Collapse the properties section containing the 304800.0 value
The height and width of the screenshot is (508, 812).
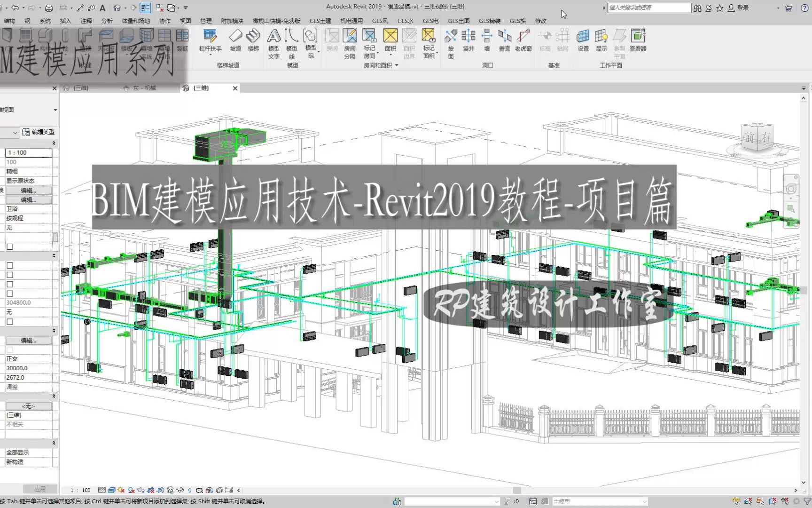click(54, 256)
